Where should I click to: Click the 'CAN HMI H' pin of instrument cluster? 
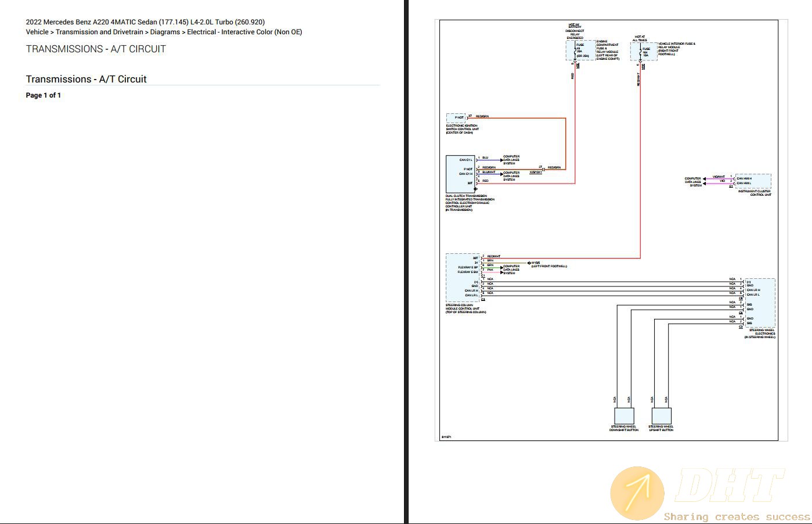[744, 178]
